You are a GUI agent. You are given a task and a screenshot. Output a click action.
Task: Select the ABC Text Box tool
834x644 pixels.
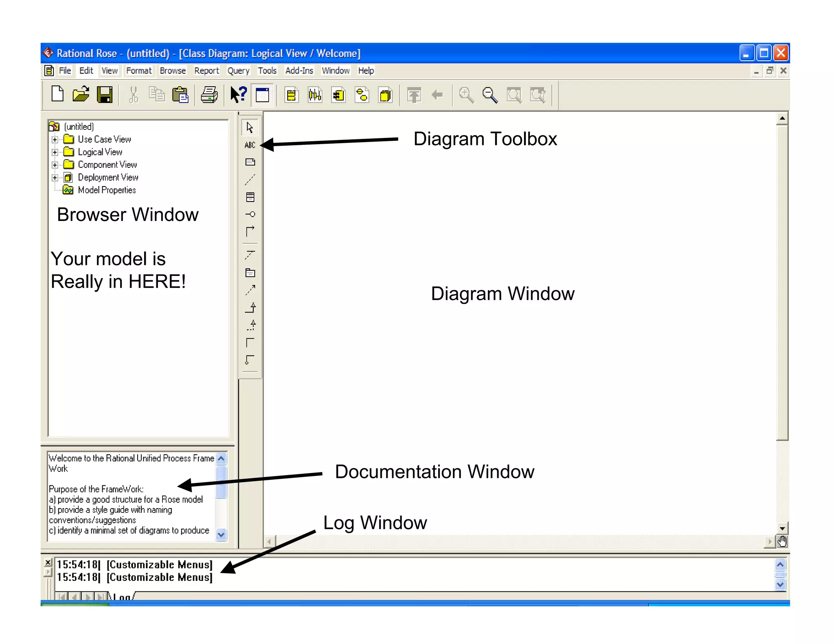250,145
